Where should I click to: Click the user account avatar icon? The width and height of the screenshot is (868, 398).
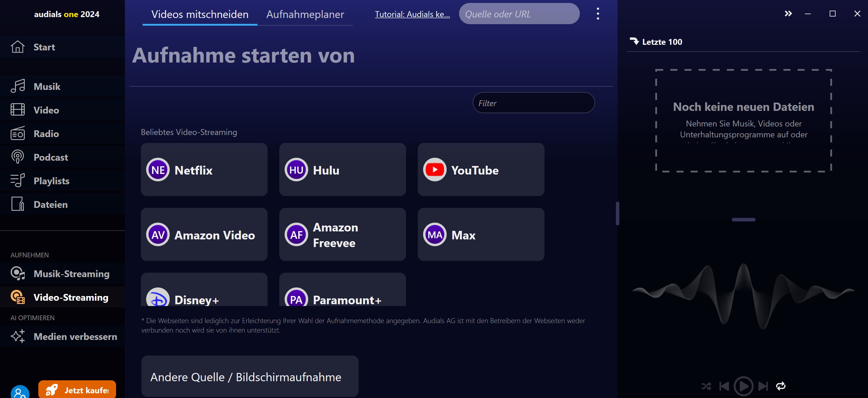20,392
